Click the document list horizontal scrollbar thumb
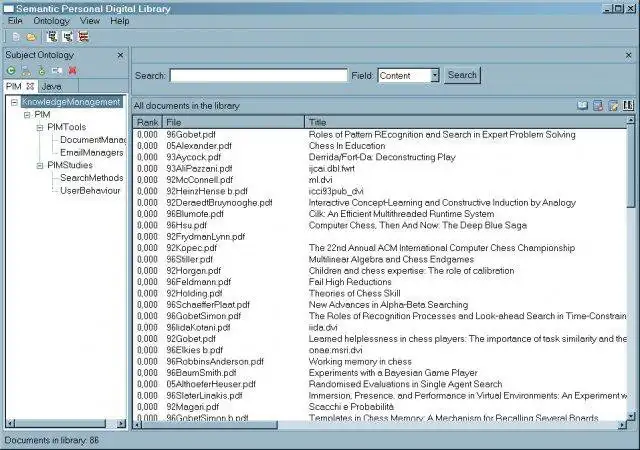640x450 pixels. click(x=209, y=425)
